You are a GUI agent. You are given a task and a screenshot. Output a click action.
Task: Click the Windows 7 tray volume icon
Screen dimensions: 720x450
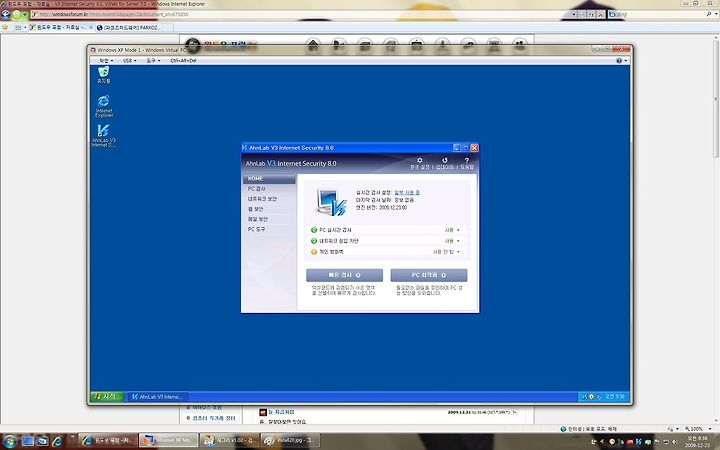point(674,441)
